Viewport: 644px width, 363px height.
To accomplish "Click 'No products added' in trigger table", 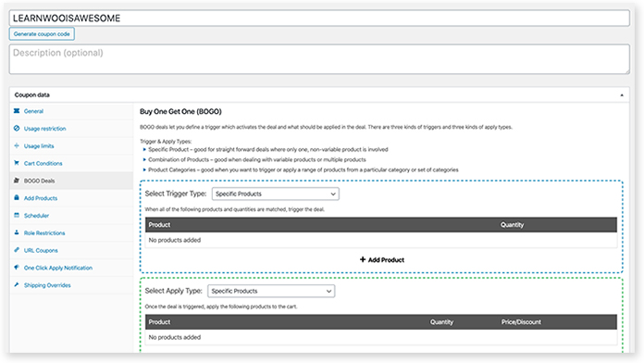I will pos(175,240).
